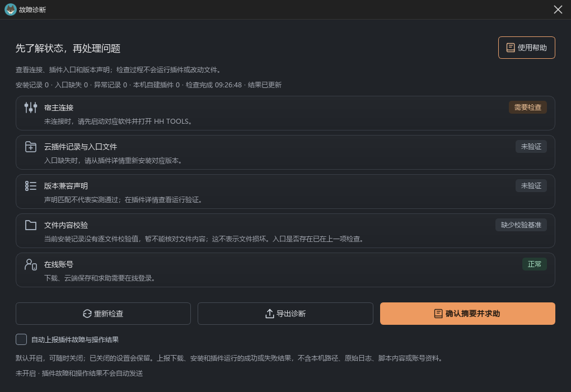Click description 入口缺失时，请从插件详情重新安装对应版本
This screenshot has width=571, height=392.
[113, 161]
